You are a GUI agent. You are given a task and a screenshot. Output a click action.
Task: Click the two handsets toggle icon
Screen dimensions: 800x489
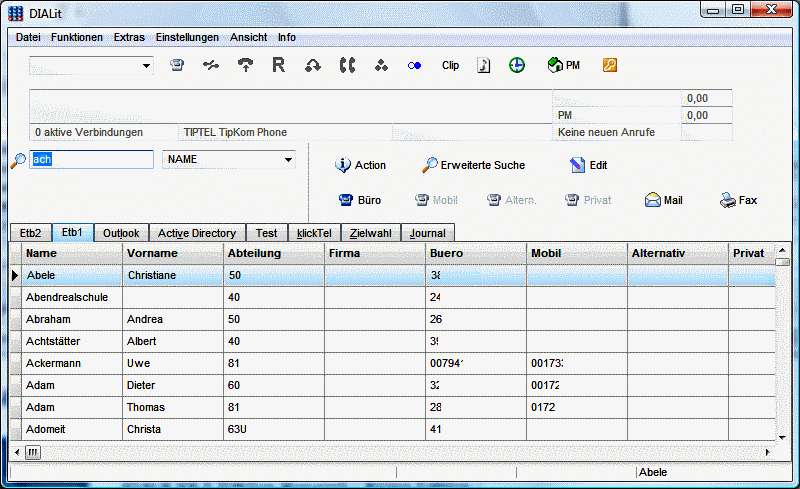(x=347, y=65)
